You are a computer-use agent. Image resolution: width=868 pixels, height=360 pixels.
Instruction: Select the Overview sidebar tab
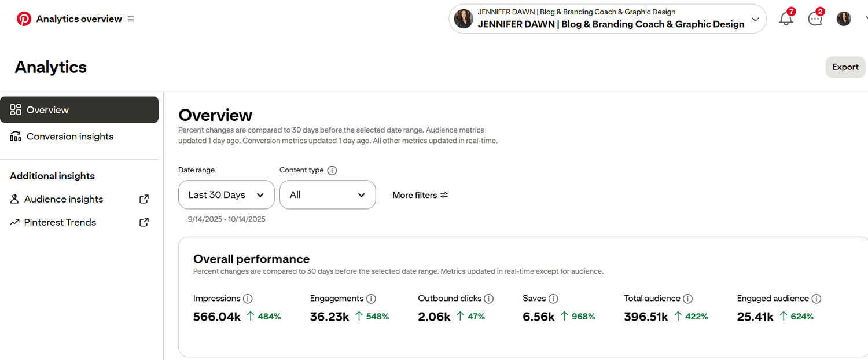point(79,110)
